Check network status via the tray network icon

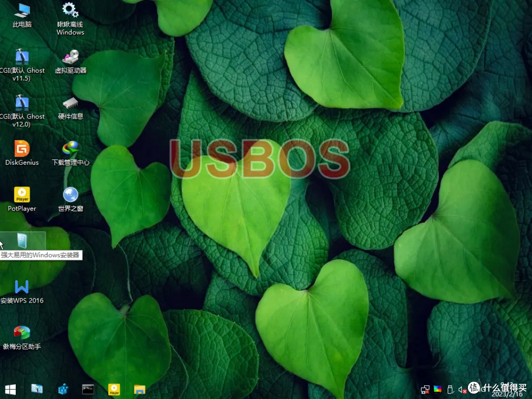click(x=426, y=390)
